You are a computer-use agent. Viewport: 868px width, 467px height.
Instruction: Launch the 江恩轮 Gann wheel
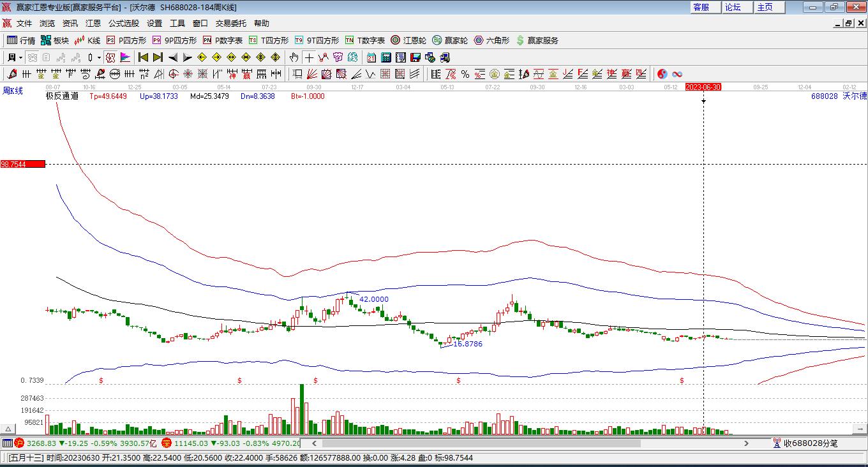(x=408, y=40)
